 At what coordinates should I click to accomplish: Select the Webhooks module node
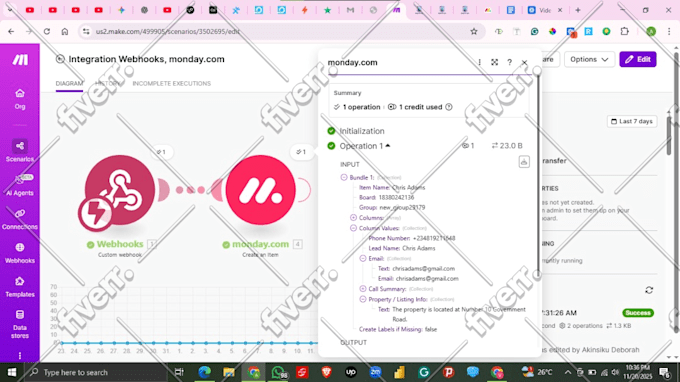[x=119, y=190]
